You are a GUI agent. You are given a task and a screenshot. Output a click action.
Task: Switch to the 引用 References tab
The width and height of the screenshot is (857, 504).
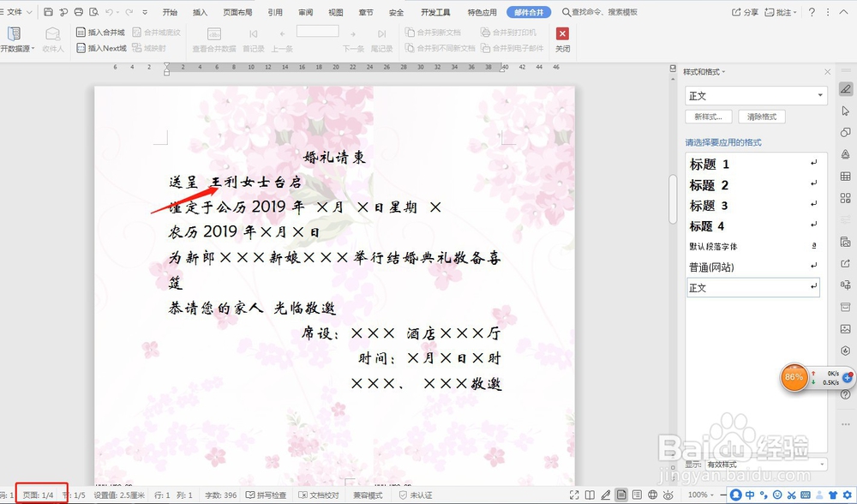tap(275, 12)
